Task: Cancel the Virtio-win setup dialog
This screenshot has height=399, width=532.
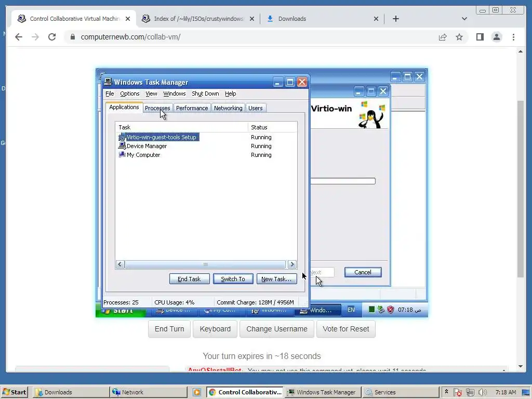Action: [x=363, y=272]
